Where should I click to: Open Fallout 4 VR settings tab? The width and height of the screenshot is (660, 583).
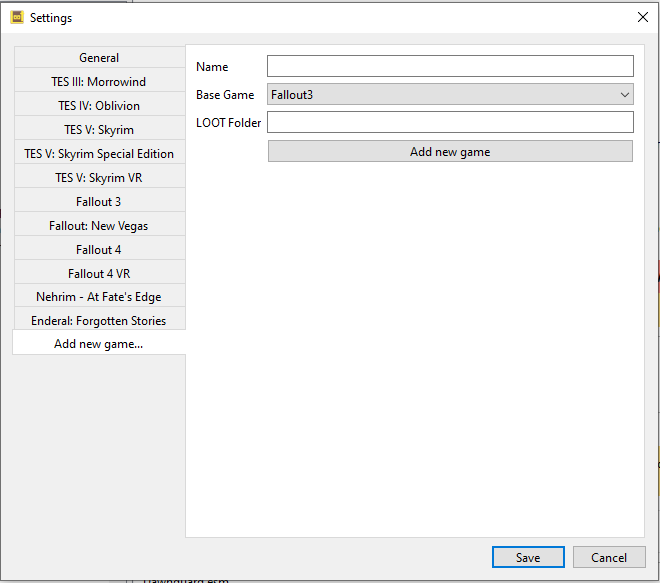point(99,274)
